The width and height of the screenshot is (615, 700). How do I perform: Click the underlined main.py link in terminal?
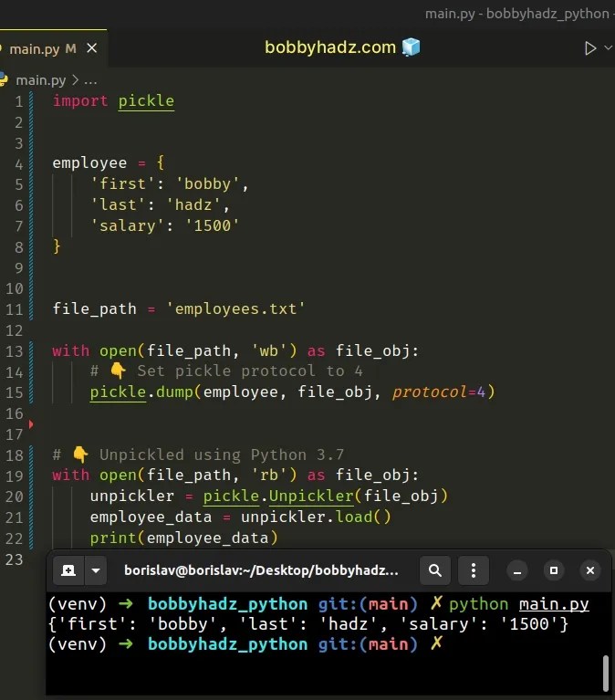coord(554,604)
